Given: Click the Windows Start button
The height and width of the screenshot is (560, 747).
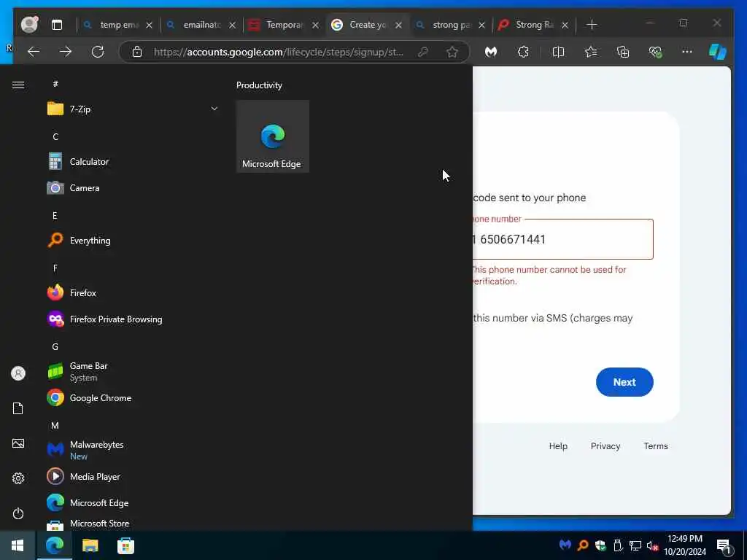Looking at the screenshot, I should [18, 545].
